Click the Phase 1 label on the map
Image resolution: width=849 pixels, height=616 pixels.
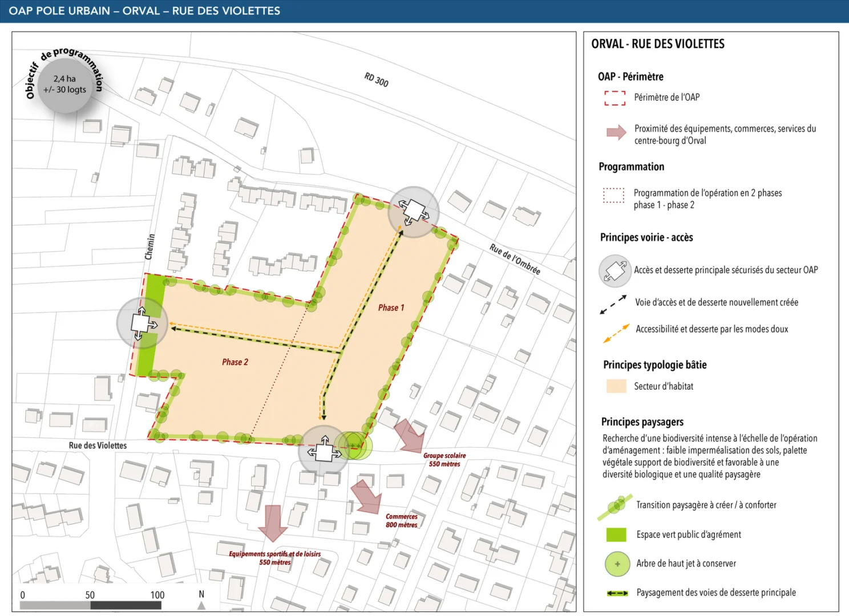391,308
